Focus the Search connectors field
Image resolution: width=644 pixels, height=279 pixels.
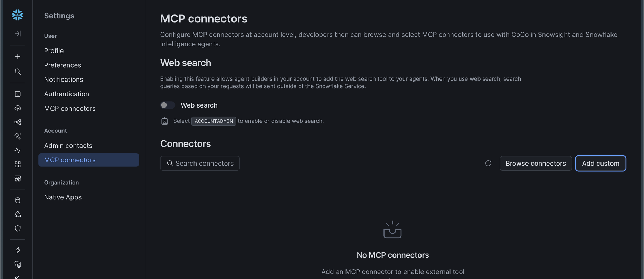[x=200, y=163]
